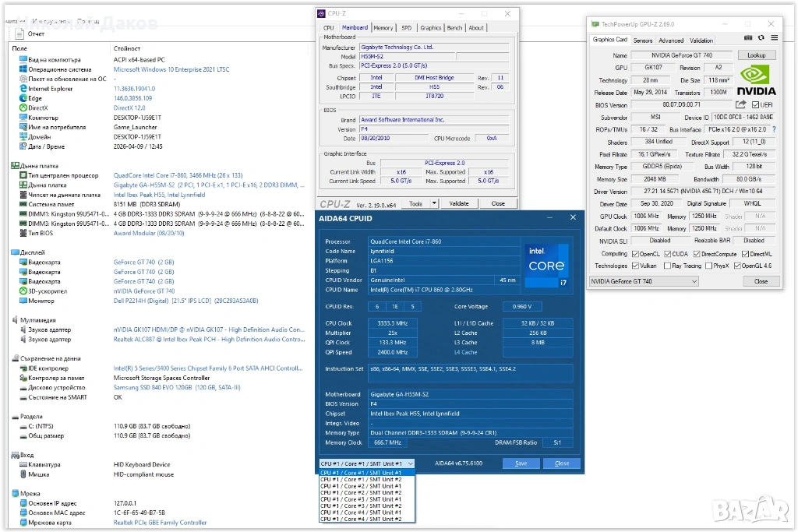This screenshot has height=532, width=798.
Task: Switch to the Sensors tab in GPU-Z
Action: click(x=643, y=40)
